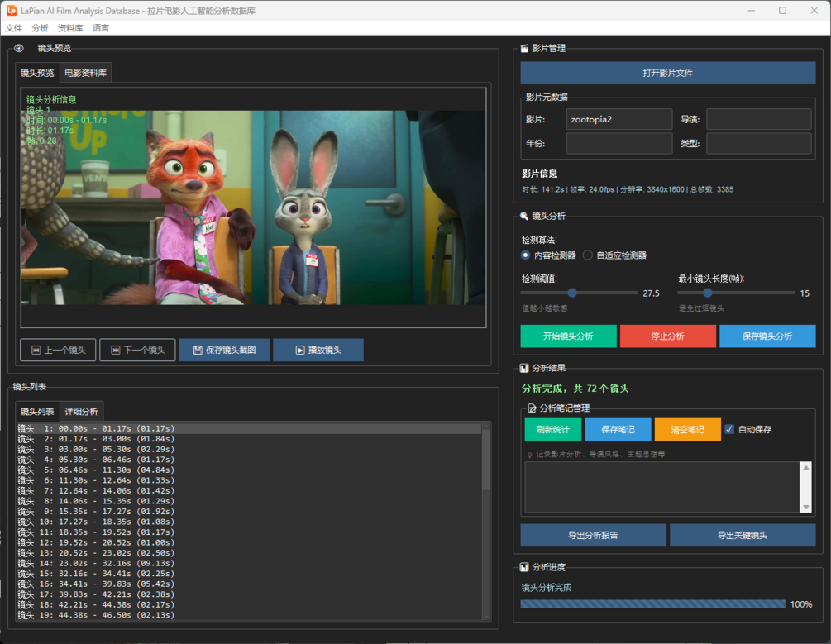Image resolution: width=831 pixels, height=644 pixels.
Task: Click the 影片 name field showing zootopia2
Action: click(619, 119)
